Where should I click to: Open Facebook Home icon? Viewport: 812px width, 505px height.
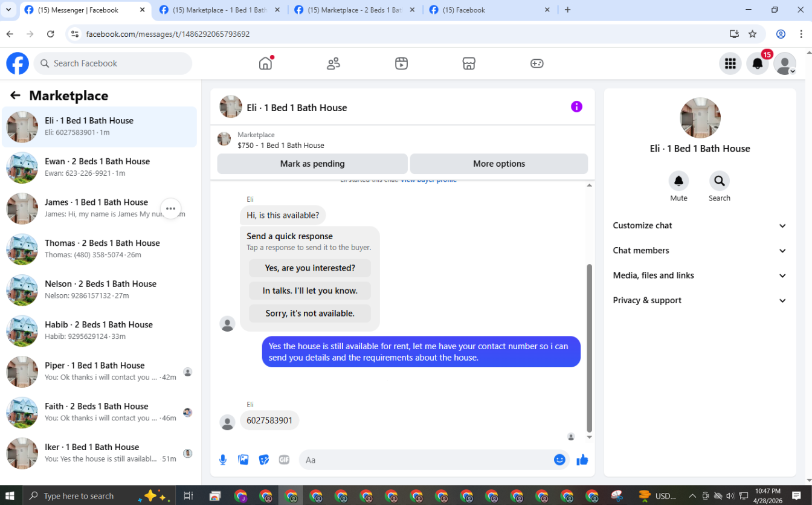click(x=265, y=63)
